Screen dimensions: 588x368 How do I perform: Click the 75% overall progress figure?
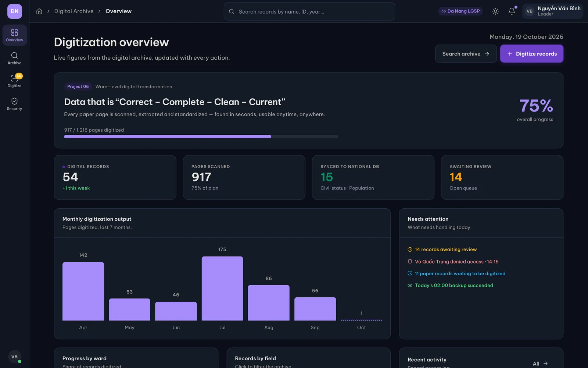tap(536, 106)
